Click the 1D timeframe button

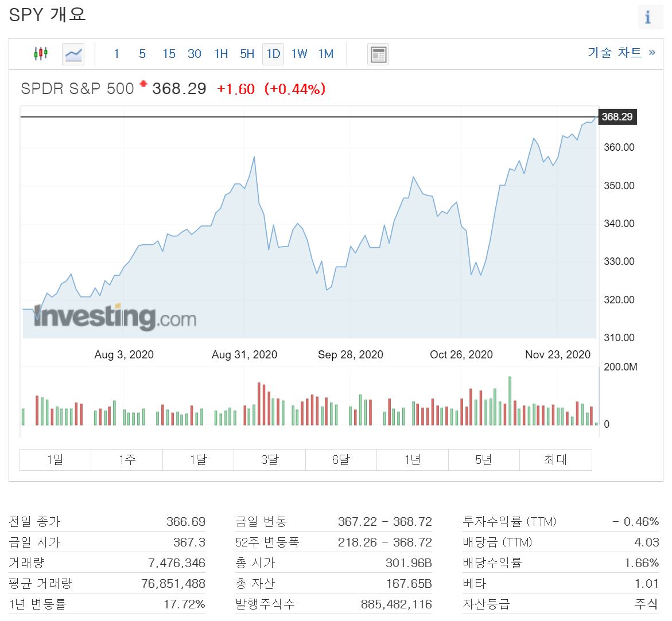(x=273, y=53)
